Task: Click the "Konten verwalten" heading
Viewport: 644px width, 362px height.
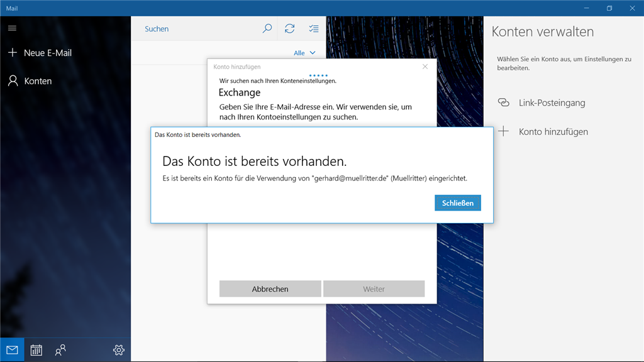Action: pyautogui.click(x=543, y=31)
